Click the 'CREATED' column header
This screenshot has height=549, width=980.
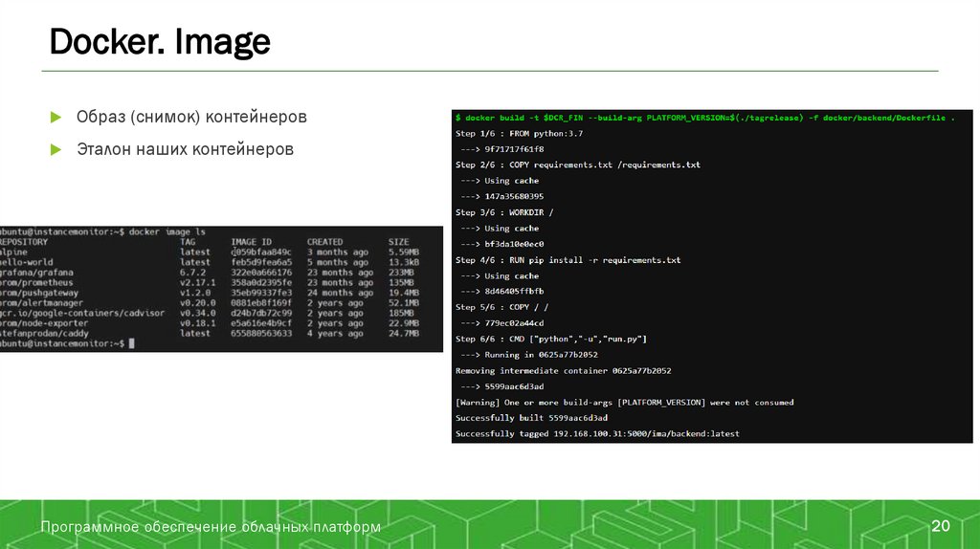point(324,242)
